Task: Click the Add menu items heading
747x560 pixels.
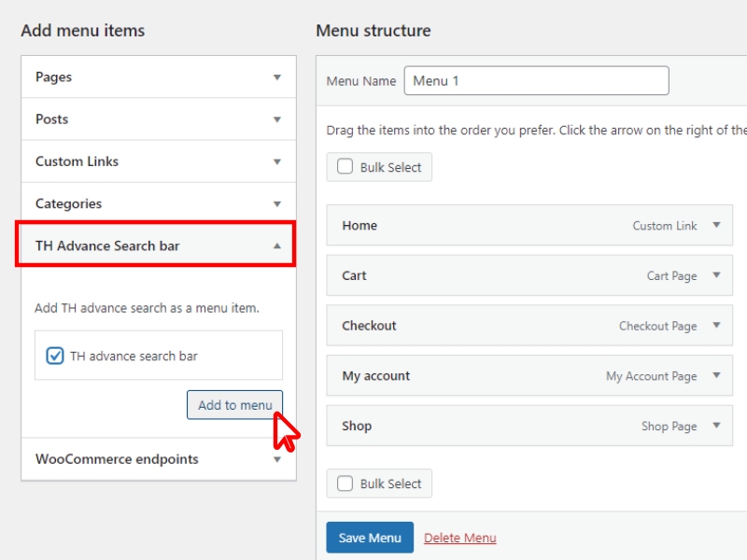Action: (x=83, y=31)
